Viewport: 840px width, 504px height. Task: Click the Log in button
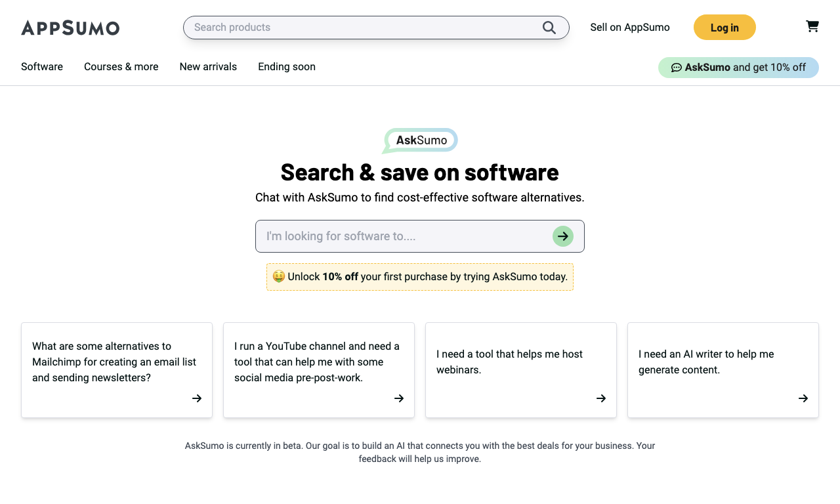click(x=724, y=28)
